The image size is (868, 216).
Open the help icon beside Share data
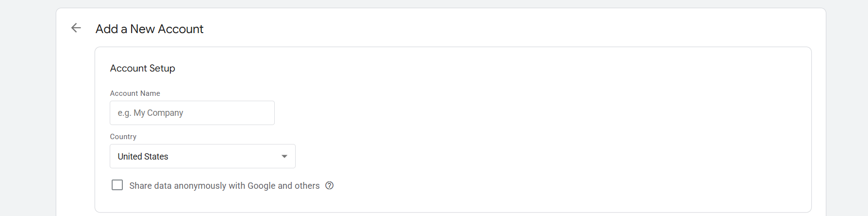point(329,185)
